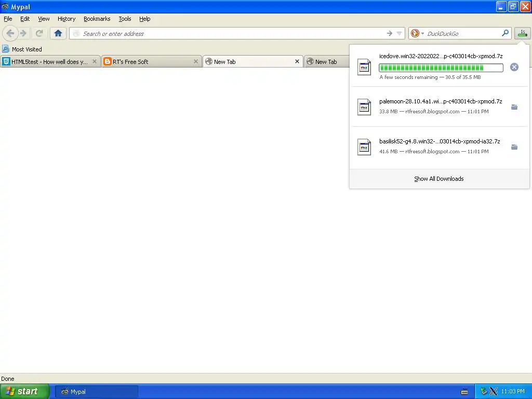
Task: Select Mypal in the taskbar
Action: click(96, 392)
